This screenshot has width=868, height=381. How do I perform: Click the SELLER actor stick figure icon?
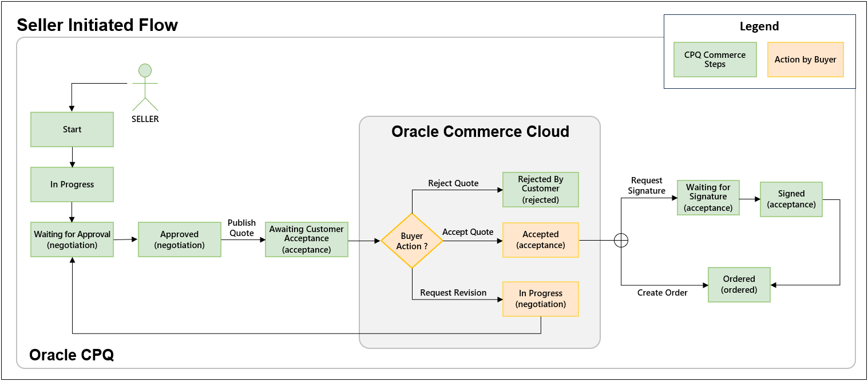click(x=145, y=87)
